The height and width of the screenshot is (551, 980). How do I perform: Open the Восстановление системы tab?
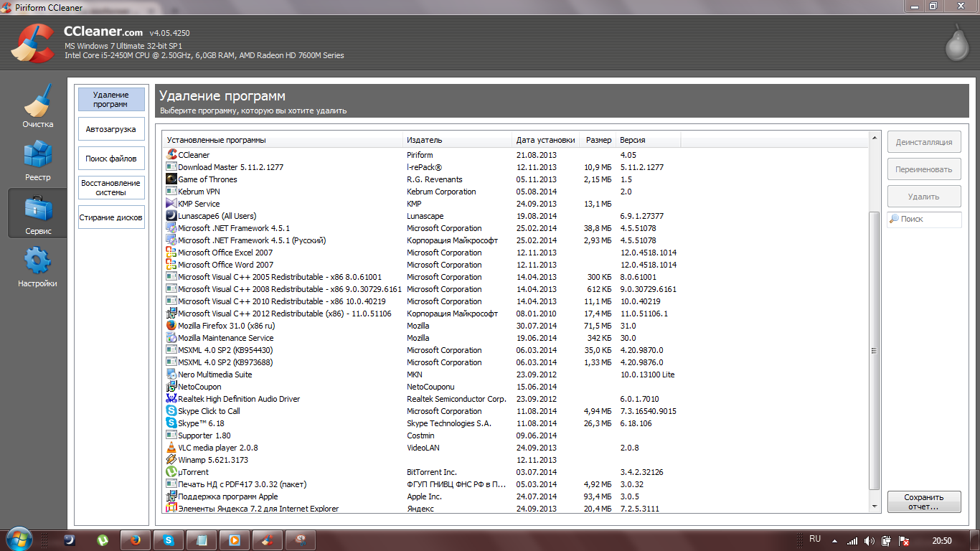pyautogui.click(x=111, y=188)
